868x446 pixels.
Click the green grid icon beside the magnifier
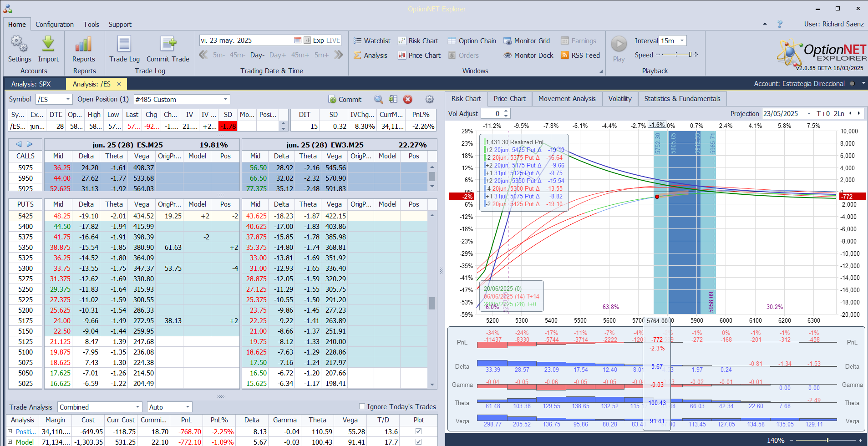393,99
